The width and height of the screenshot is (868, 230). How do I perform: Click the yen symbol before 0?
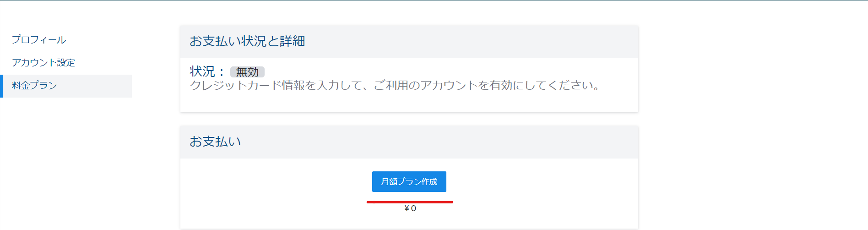[x=407, y=208]
